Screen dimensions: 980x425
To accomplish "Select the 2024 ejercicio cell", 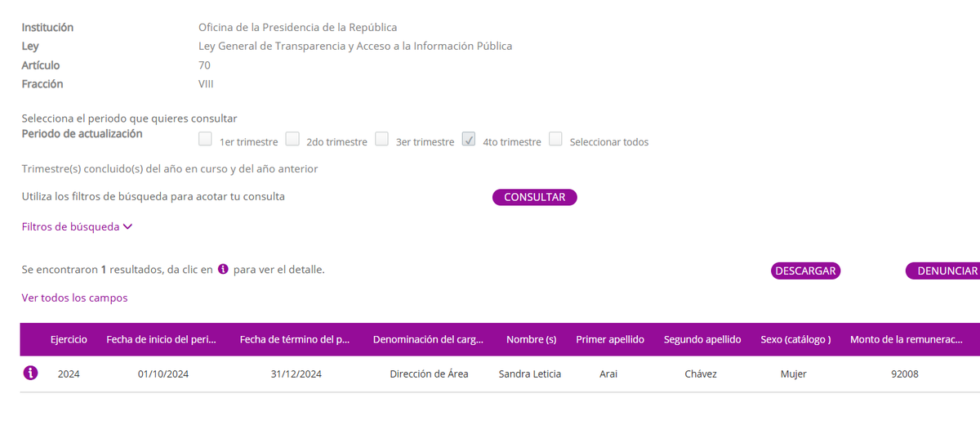I will [x=69, y=374].
